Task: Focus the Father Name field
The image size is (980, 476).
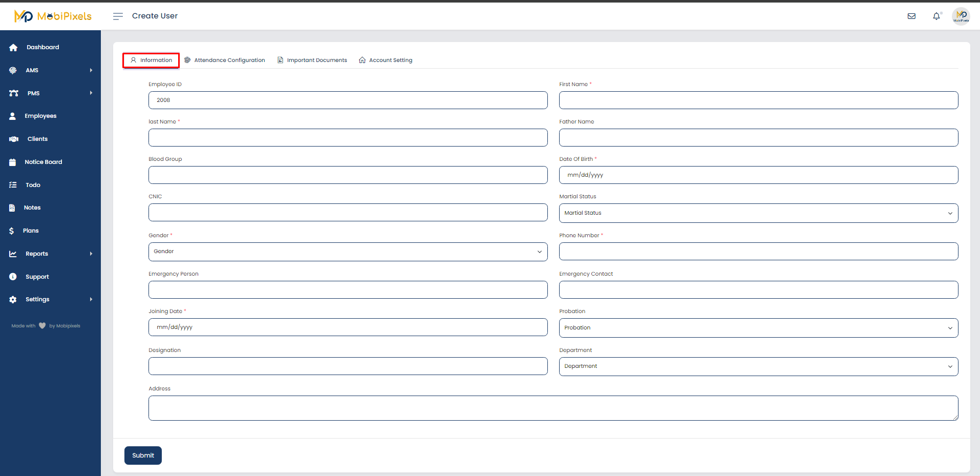Action: coord(759,137)
